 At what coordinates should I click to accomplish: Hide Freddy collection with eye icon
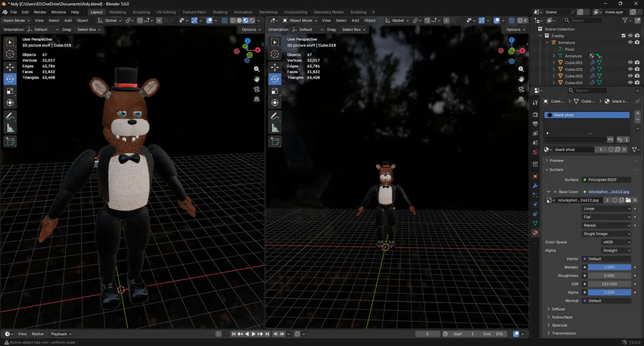point(630,36)
